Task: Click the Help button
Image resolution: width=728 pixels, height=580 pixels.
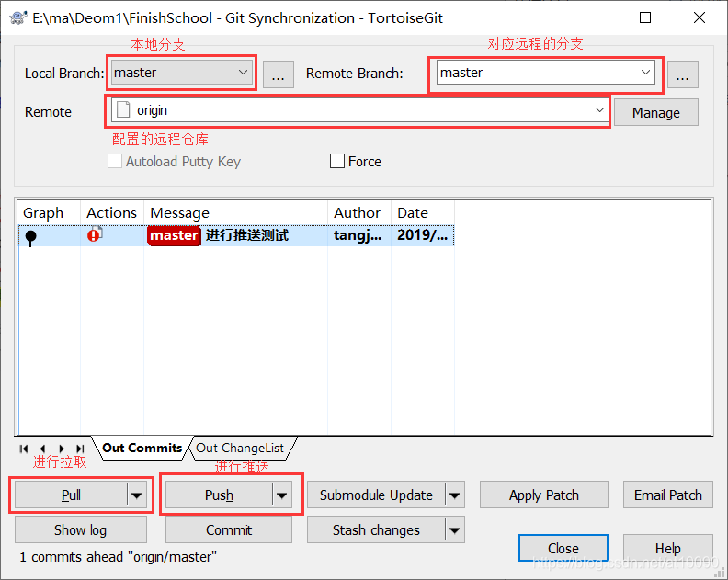Action: click(668, 548)
